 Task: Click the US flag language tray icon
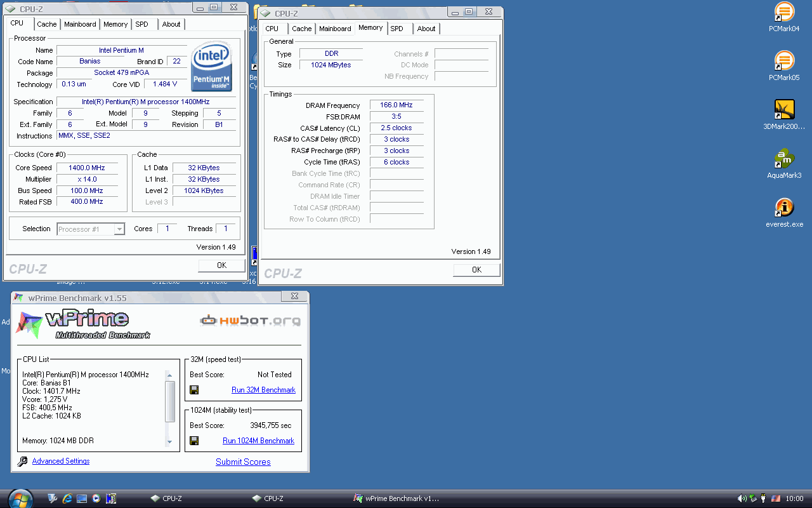pos(775,499)
